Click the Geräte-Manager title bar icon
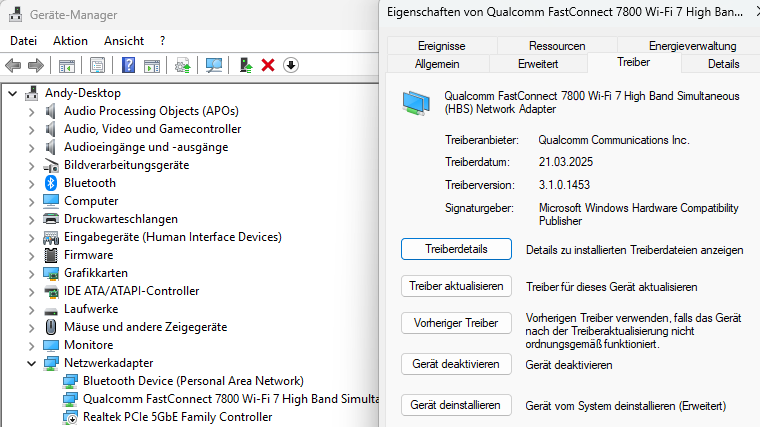760x427 pixels. 16,15
